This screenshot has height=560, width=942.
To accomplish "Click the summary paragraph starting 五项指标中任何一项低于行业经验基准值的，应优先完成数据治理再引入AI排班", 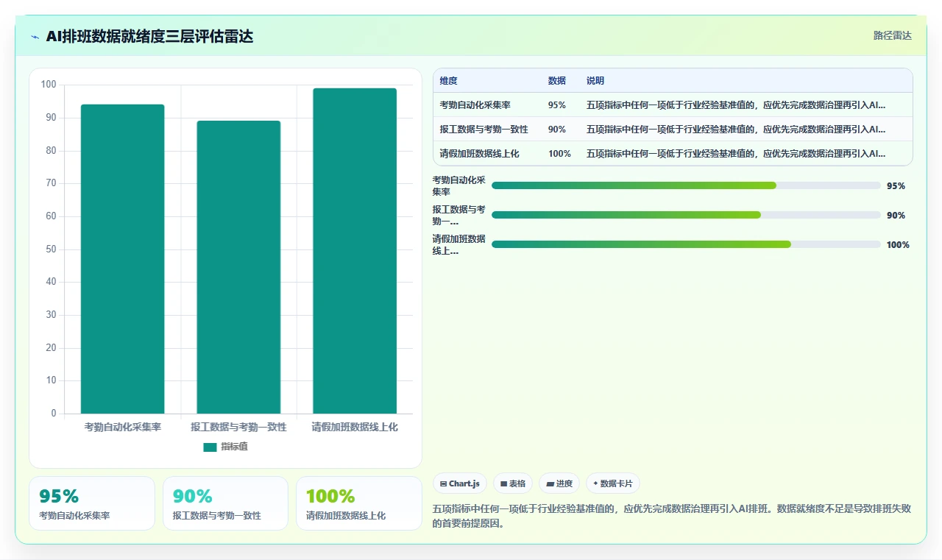I will tap(672, 517).
